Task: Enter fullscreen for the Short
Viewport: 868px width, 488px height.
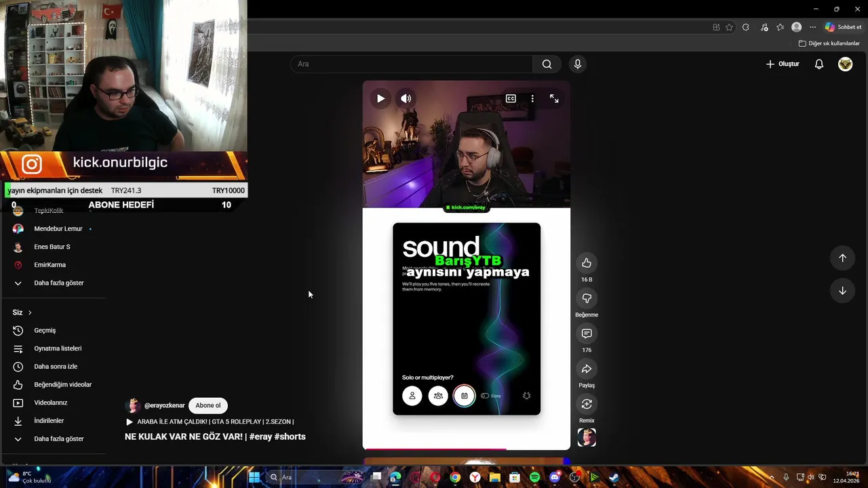Action: click(554, 98)
